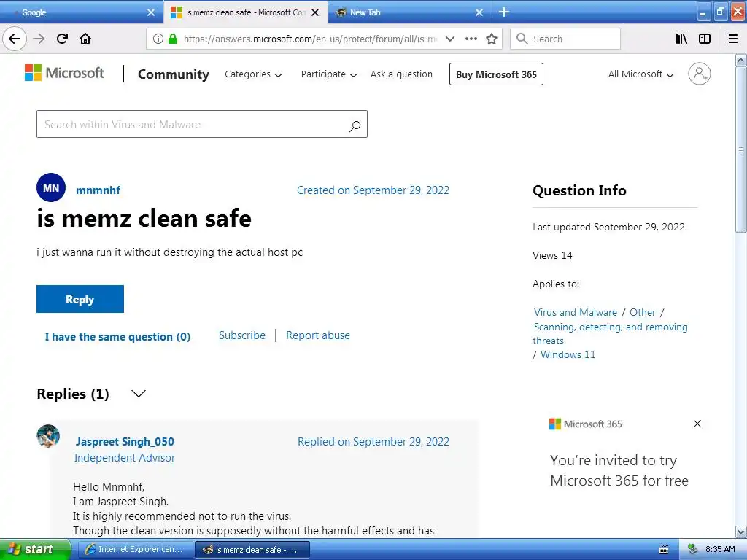This screenshot has height=560, width=747.
Task: Open the Library bookshelf icon
Action: pos(681,39)
